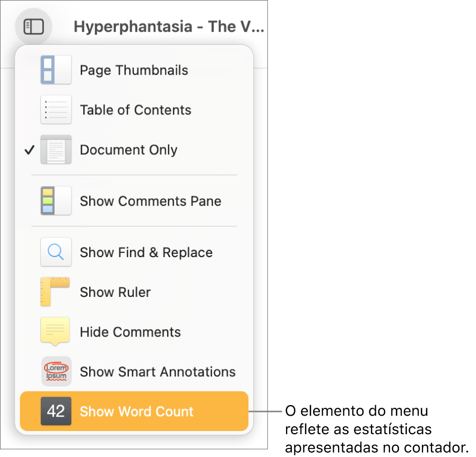
Task: Show Comments Pane menu entry
Action: tap(150, 201)
